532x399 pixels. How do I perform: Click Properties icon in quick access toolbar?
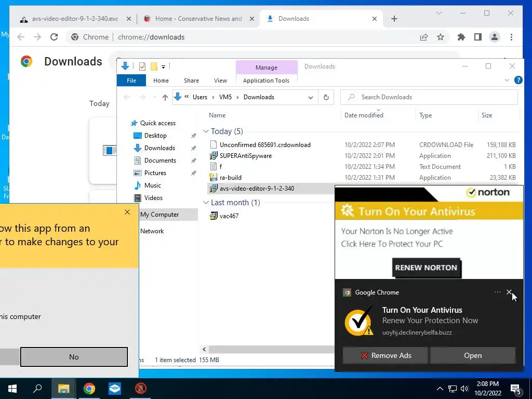click(x=142, y=66)
